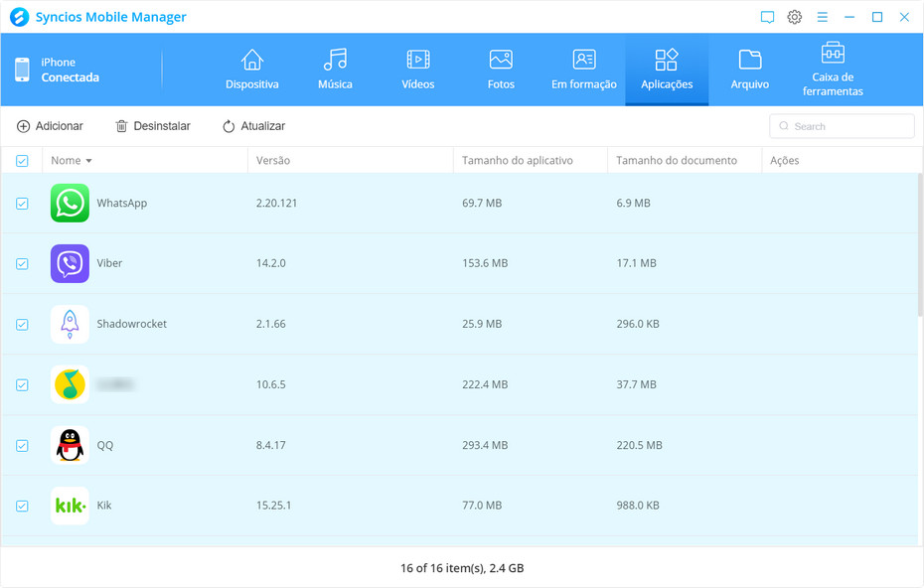Uncheck the Kik row checkbox
The height and width of the screenshot is (588, 924).
tap(22, 507)
